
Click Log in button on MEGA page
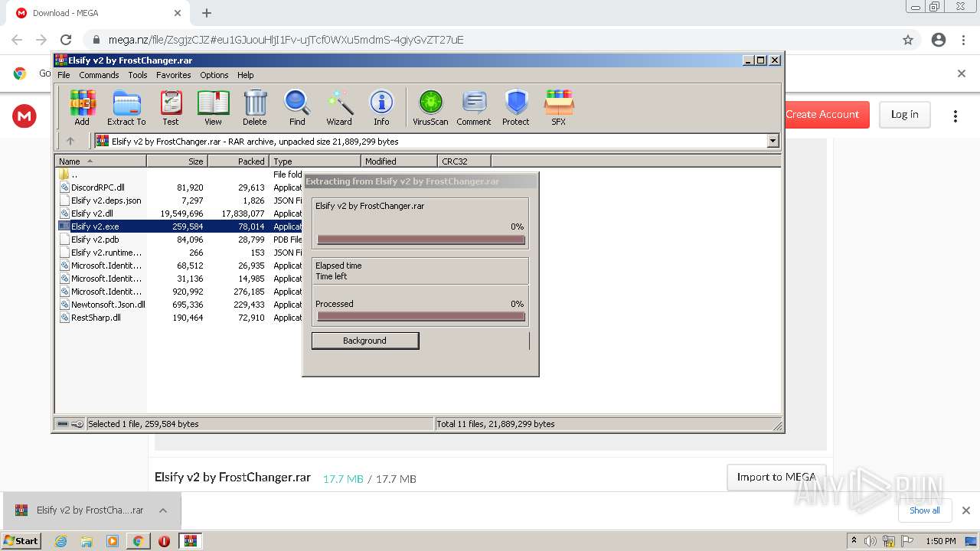pyautogui.click(x=904, y=115)
